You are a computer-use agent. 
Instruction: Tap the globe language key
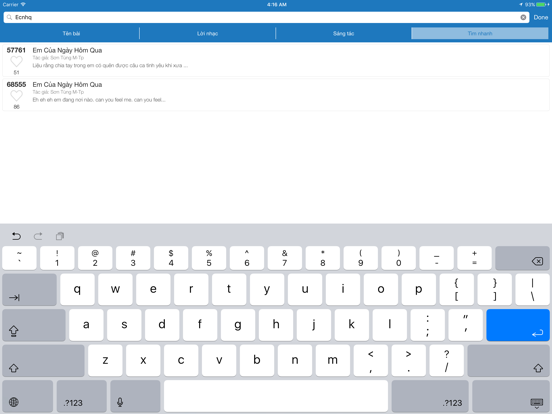coord(27,396)
